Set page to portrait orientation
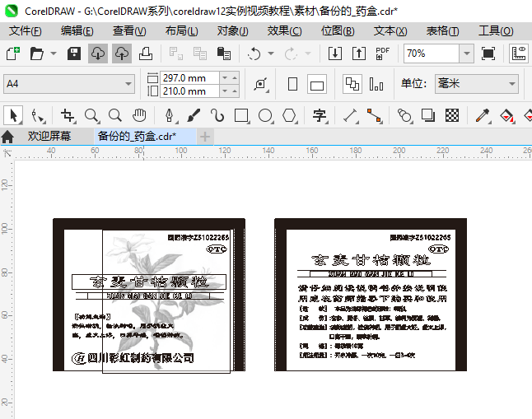 (293, 84)
